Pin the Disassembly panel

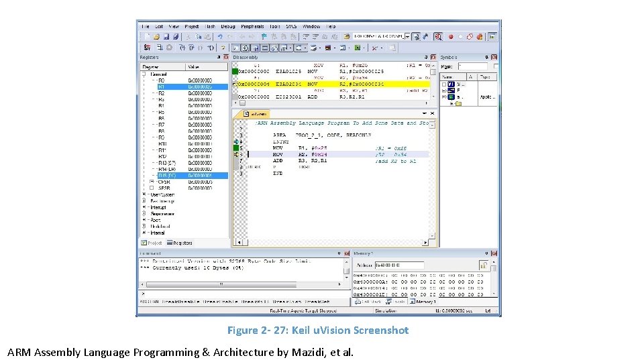click(426, 57)
